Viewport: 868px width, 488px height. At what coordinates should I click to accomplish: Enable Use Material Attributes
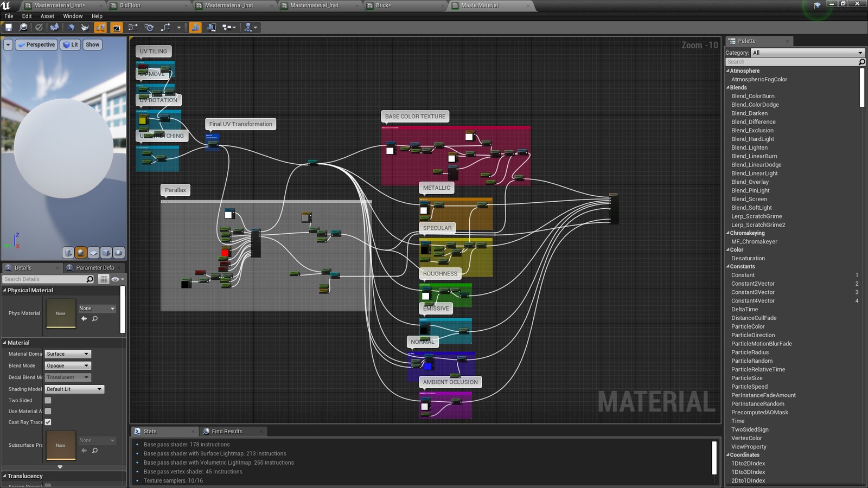[x=48, y=411]
